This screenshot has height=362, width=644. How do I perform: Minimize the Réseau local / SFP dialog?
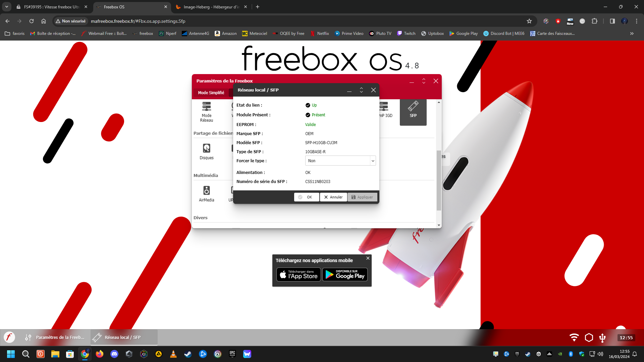[x=349, y=90]
